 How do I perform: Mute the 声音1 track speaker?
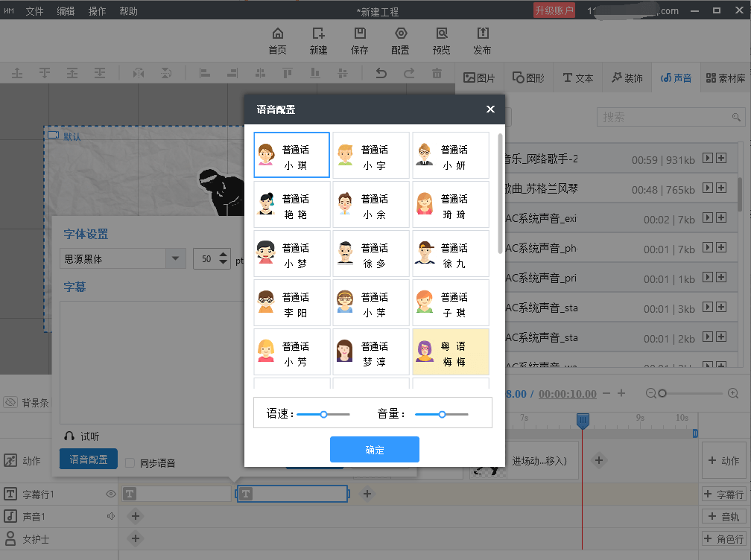tap(110, 516)
